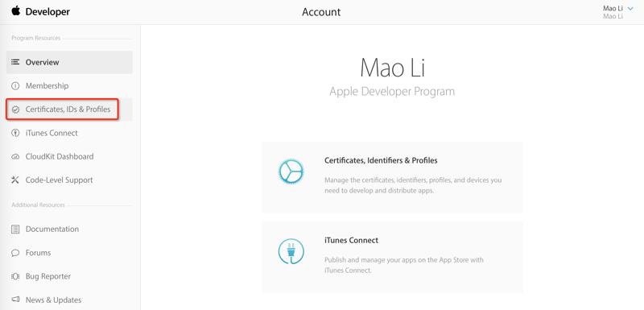Click the Documentation page icon
Viewport: 644px width, 310px height.
pos(15,229)
